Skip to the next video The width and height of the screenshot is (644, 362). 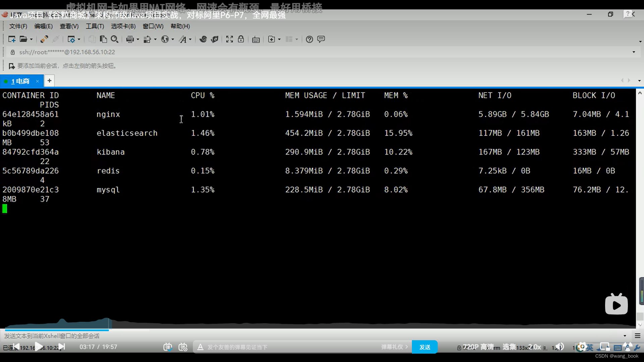(x=61, y=347)
